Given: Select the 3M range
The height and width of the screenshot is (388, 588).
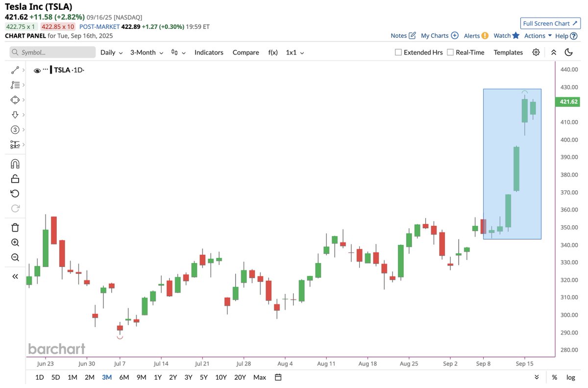Looking at the screenshot, I should click(x=107, y=377).
